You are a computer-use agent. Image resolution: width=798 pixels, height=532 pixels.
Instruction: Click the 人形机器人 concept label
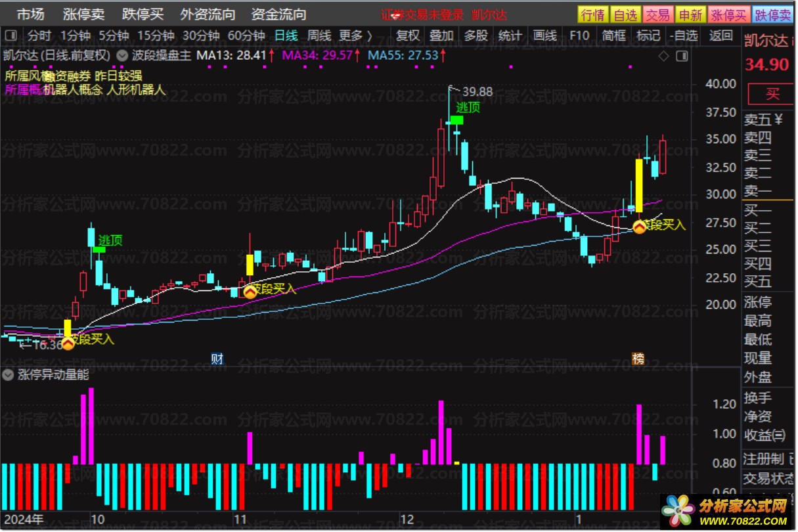click(x=136, y=90)
